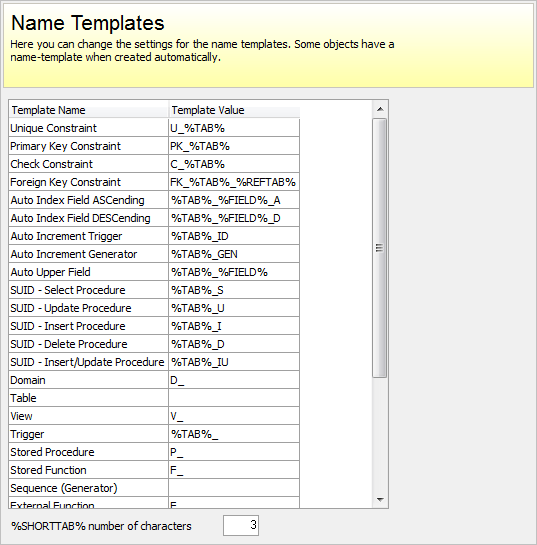Edit the %TAB%_S template value
The width and height of the screenshot is (537, 545).
(x=234, y=290)
